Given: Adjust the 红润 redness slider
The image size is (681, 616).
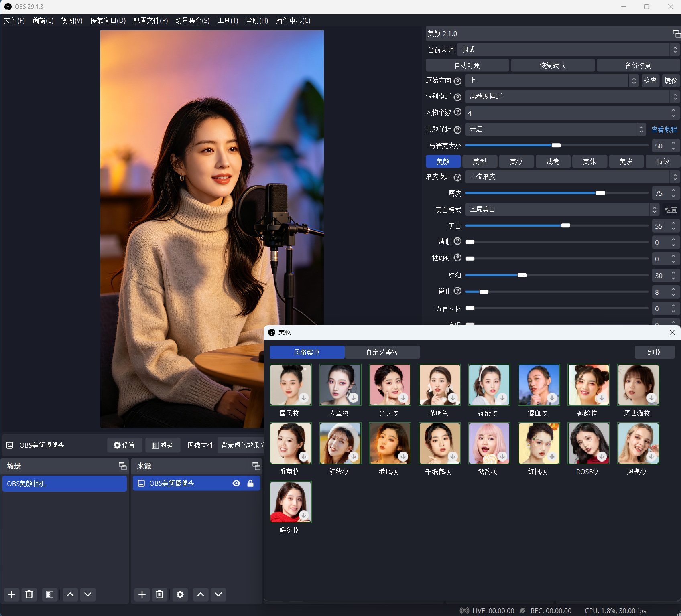Looking at the screenshot, I should pyautogui.click(x=522, y=275).
